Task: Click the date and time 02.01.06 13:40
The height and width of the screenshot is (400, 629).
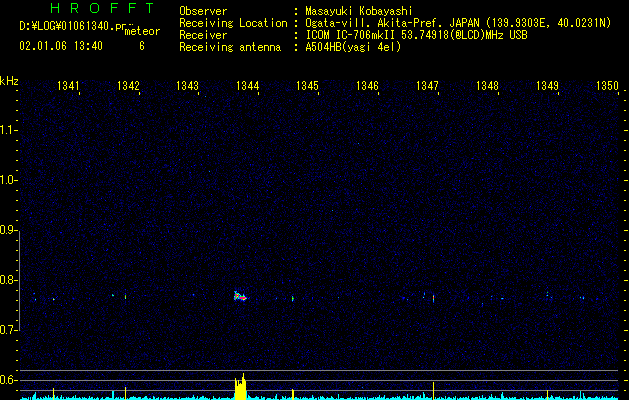Action: coord(61,46)
